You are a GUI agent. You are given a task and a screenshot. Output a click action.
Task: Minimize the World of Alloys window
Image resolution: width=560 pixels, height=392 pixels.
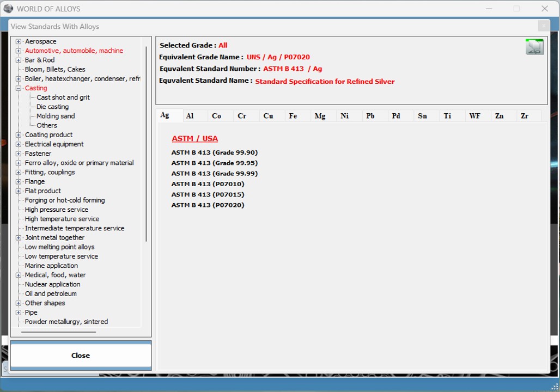(x=489, y=9)
